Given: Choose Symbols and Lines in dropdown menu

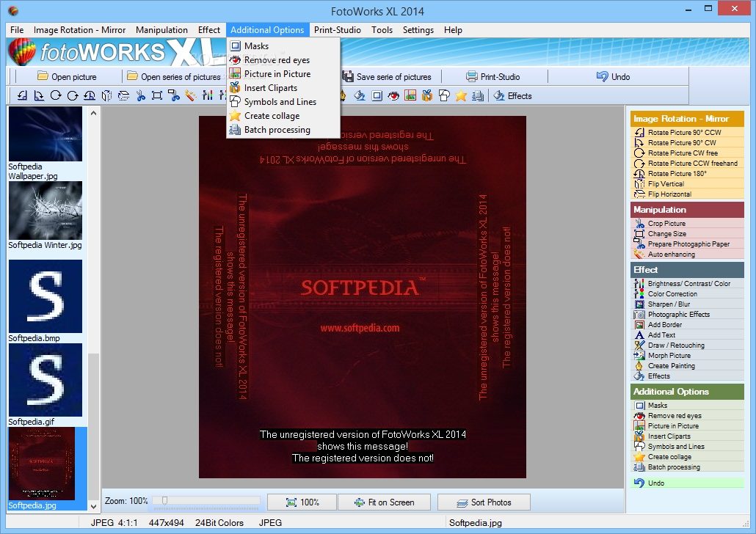Looking at the screenshot, I should pos(283,102).
